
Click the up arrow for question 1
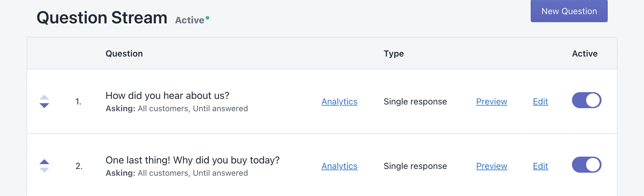[x=44, y=97]
